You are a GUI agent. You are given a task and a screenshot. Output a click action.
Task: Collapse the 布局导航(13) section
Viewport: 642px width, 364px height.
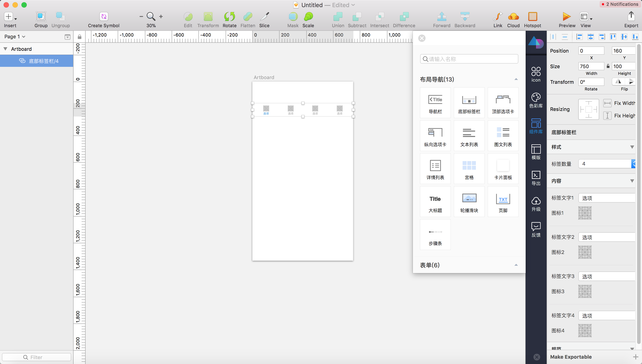pyautogui.click(x=516, y=79)
